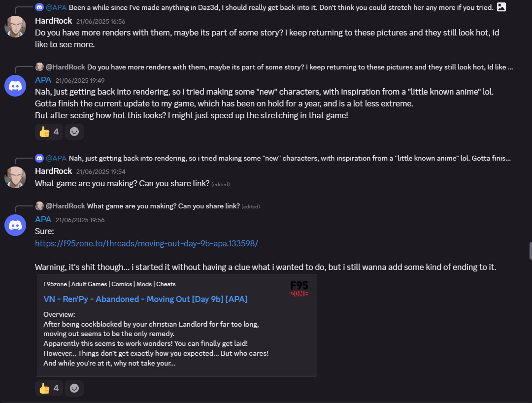Click the chat scrollbar thumb on right edge

531,251
